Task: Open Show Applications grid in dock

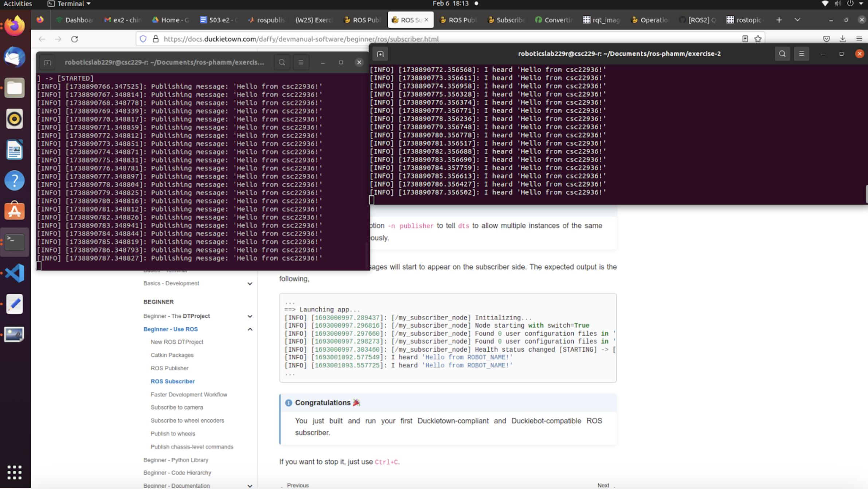Action: (15, 473)
